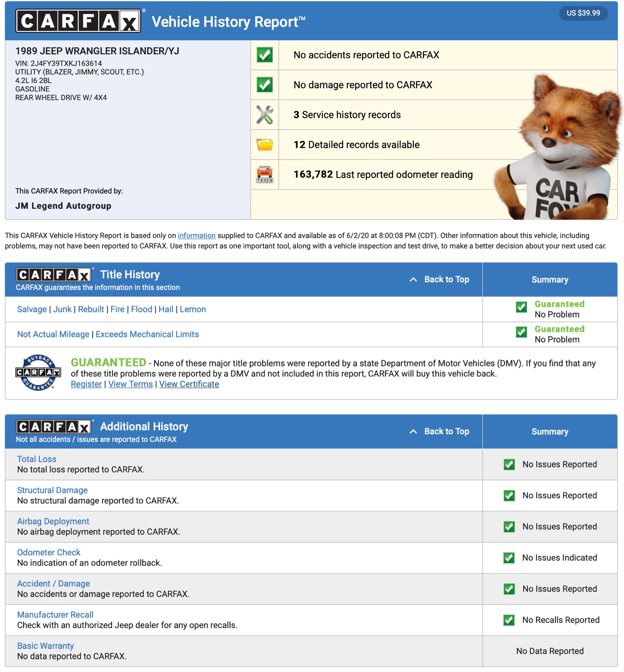Click the checkmark in the Odometer Check row
624x672 pixels.
click(x=509, y=558)
